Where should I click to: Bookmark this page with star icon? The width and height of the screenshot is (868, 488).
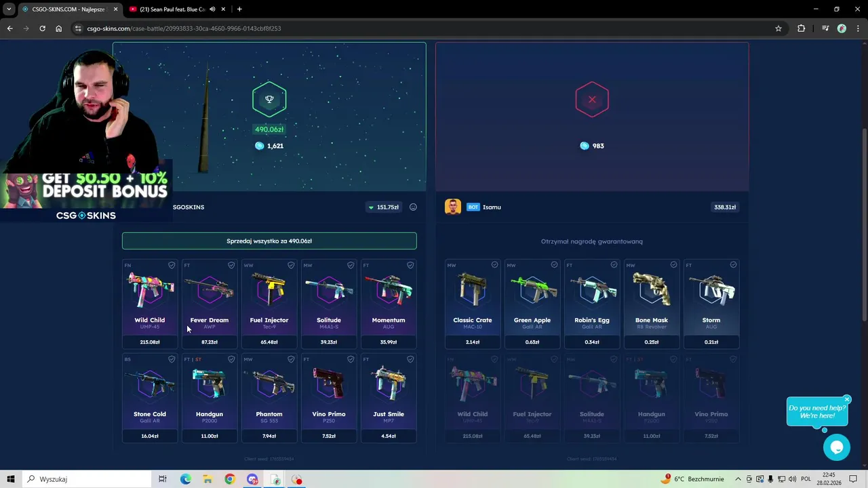tap(778, 28)
